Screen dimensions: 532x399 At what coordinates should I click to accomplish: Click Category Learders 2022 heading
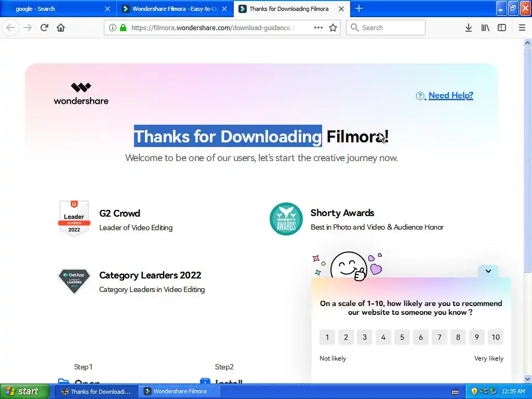click(x=150, y=275)
